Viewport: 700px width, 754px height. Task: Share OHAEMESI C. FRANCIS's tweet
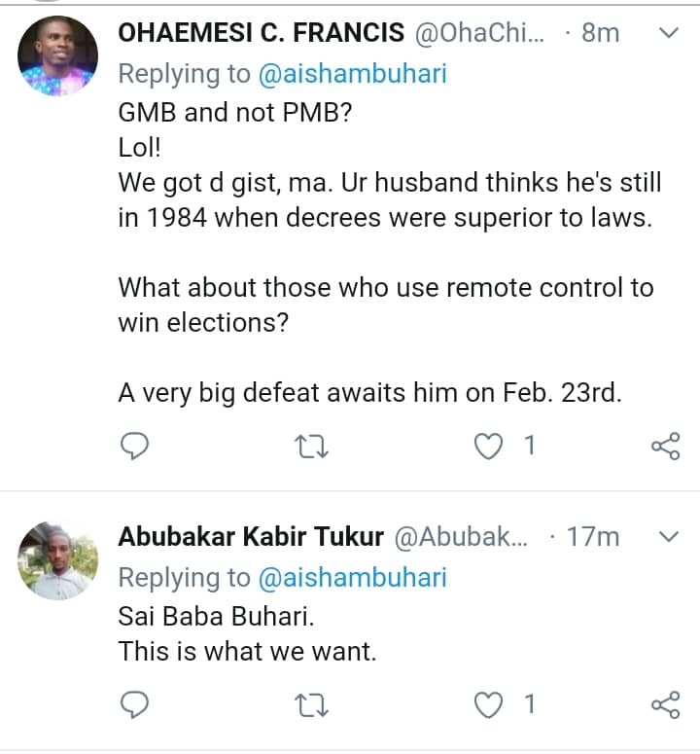pos(665,447)
